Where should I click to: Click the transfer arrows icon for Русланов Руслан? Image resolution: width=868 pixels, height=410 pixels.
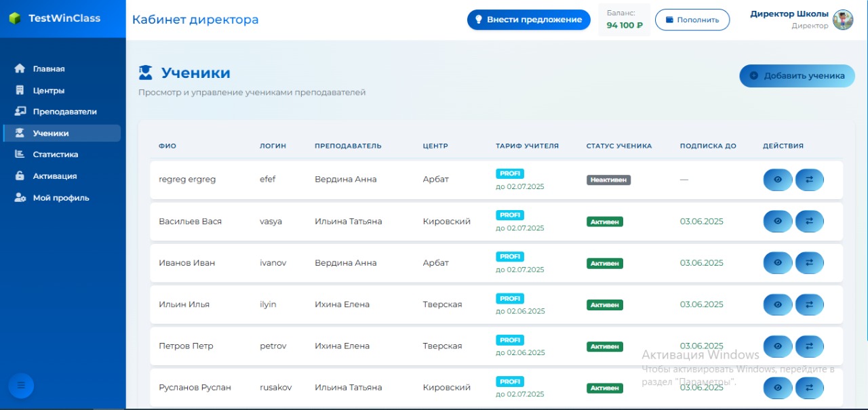[x=810, y=387]
